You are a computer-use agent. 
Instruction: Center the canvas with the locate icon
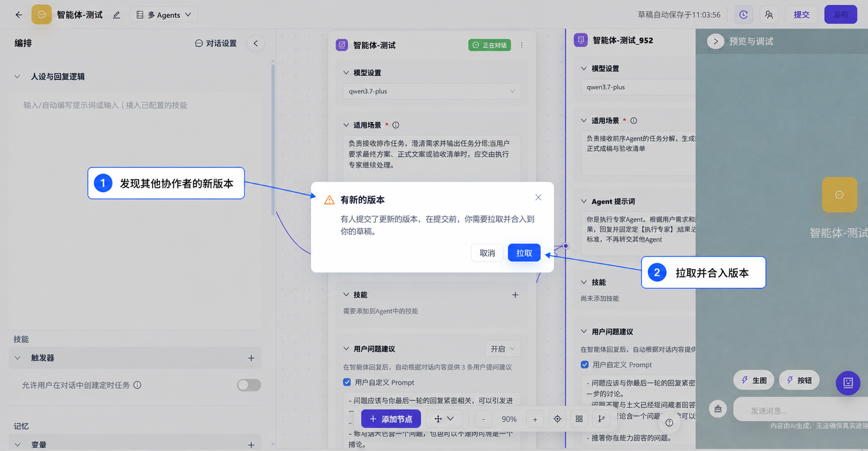click(557, 419)
